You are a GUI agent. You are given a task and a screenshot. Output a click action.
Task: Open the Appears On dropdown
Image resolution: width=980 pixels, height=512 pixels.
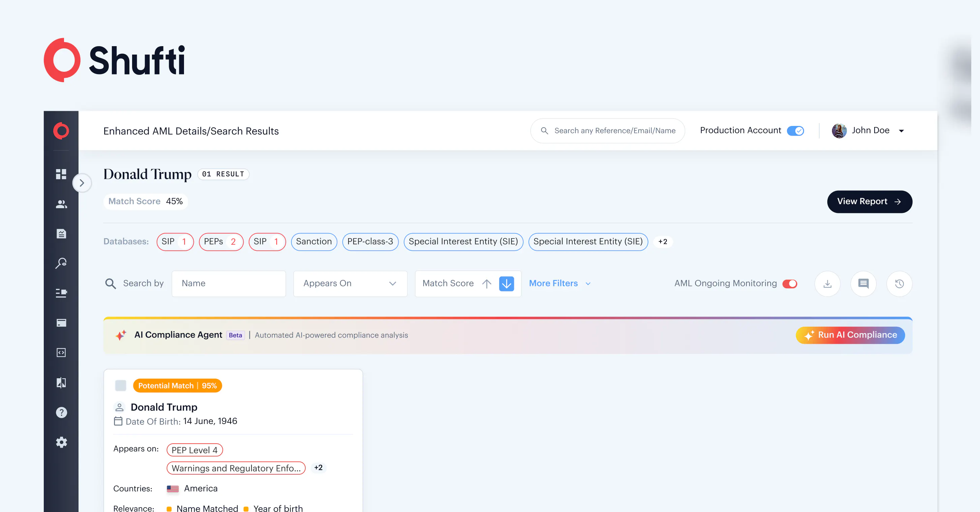click(x=350, y=284)
